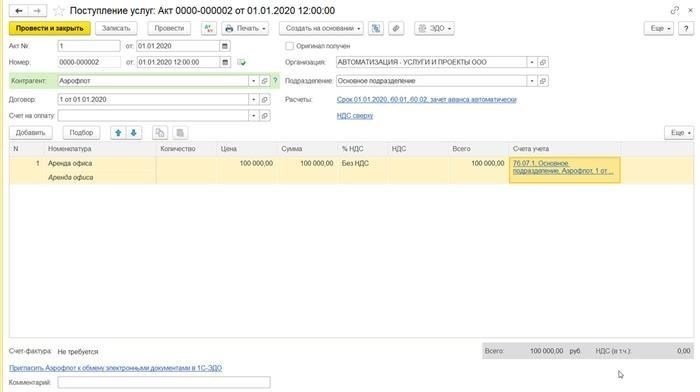Show the Дт/Кт postings icon
700x392 pixels.
208,28
